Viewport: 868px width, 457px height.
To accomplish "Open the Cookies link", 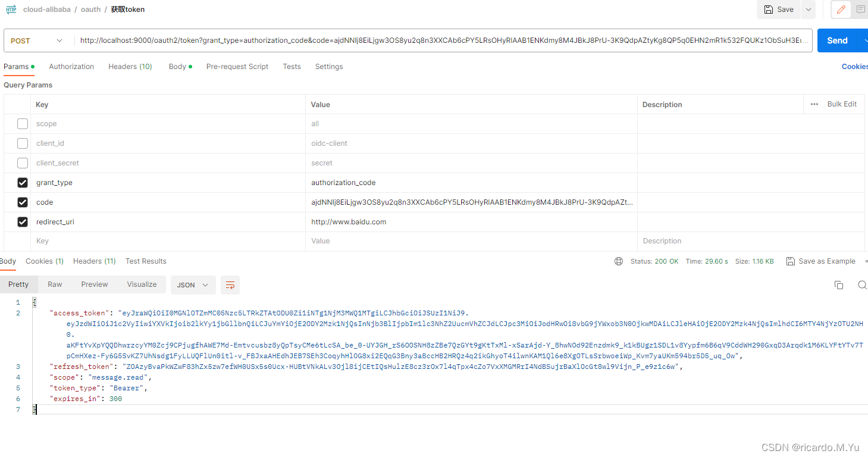I will pos(855,67).
